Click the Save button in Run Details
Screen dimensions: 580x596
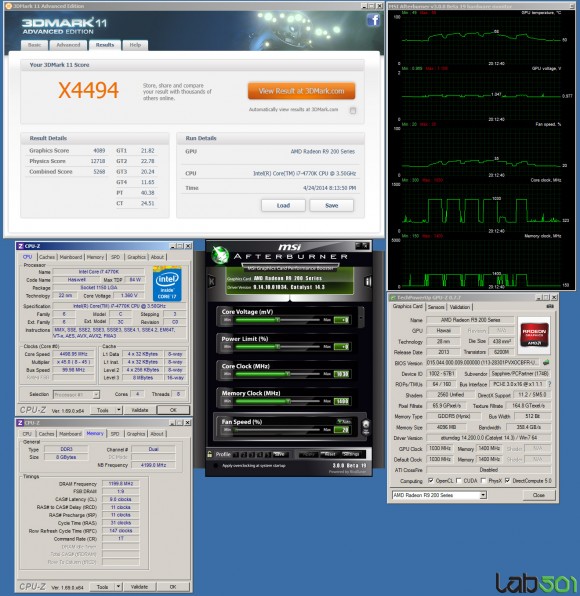pos(331,205)
